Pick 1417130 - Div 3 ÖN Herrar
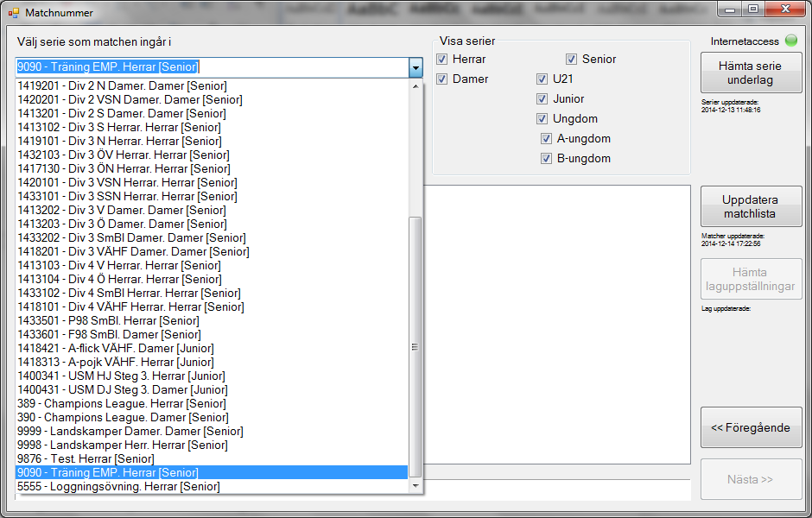The image size is (812, 518). coord(212,168)
